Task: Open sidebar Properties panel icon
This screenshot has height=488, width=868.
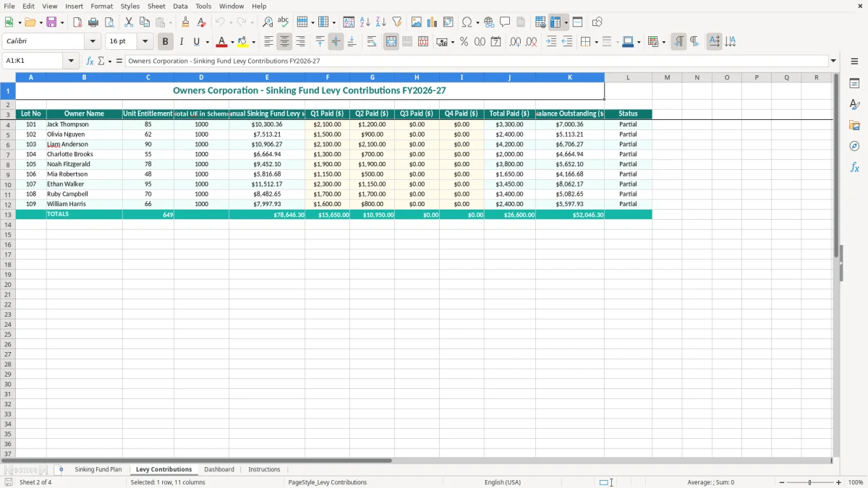Action: click(x=854, y=84)
